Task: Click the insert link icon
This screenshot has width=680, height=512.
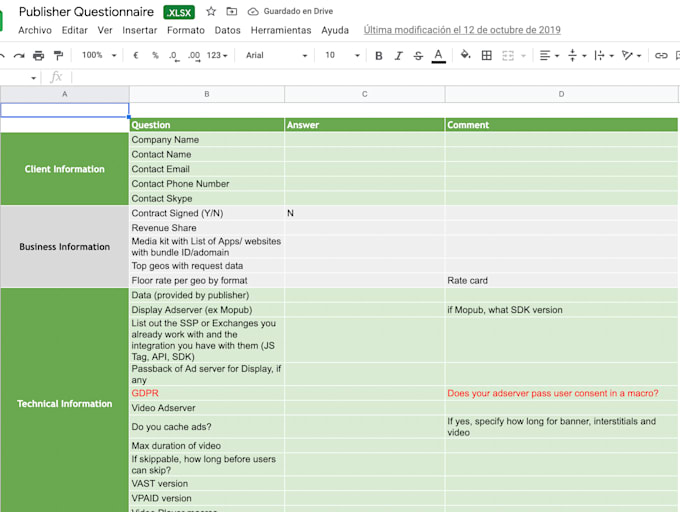Action: (x=661, y=55)
